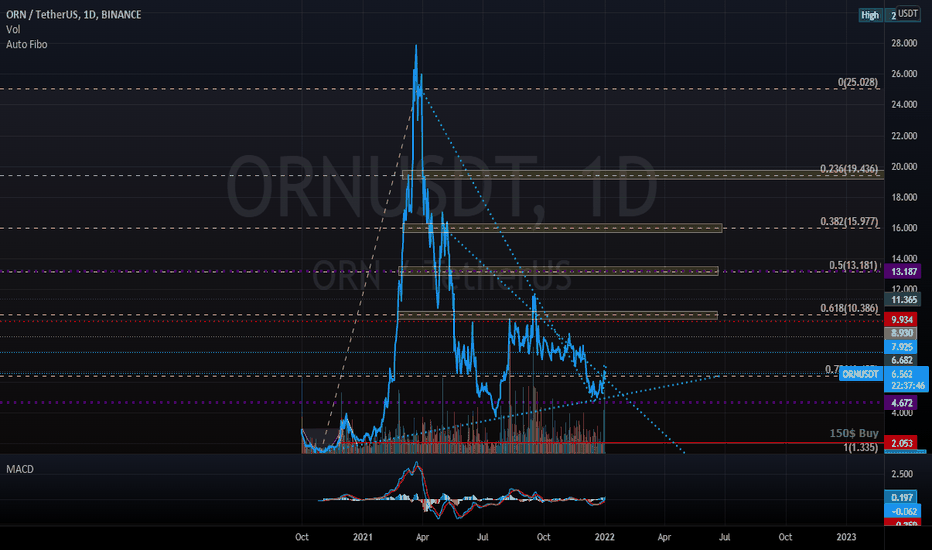Image resolution: width=932 pixels, height=550 pixels.
Task: Click the 8.930 gray price tag
Action: [x=901, y=333]
